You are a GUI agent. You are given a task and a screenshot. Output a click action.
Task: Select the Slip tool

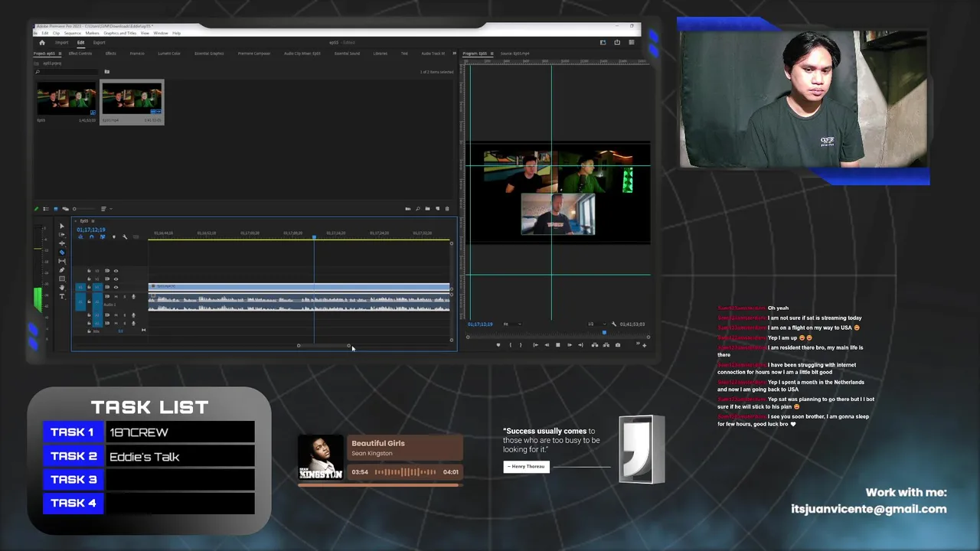pos(62,261)
